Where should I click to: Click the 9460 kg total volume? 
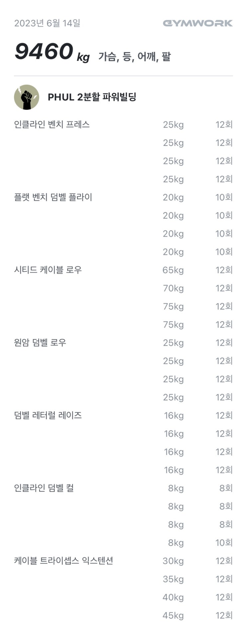52,52
